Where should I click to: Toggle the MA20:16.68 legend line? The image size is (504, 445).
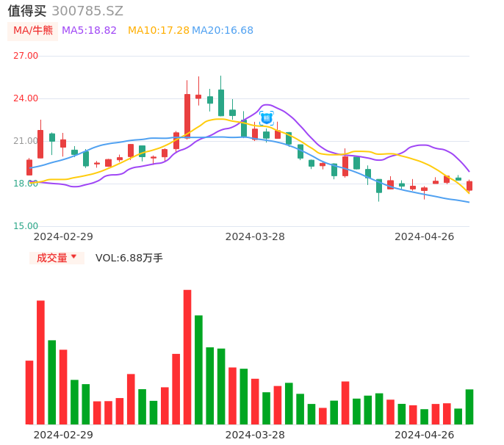pos(223,31)
